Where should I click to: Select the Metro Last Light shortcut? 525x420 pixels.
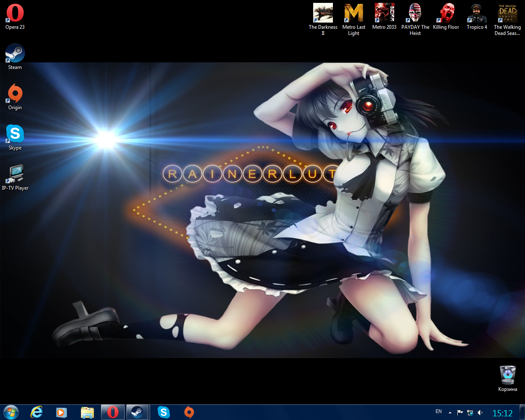pyautogui.click(x=354, y=19)
